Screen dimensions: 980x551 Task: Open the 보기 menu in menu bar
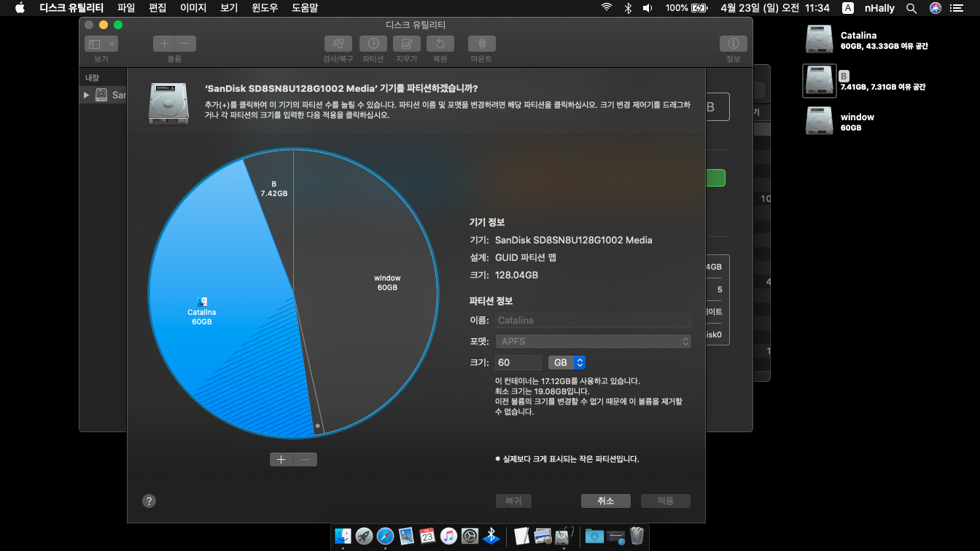click(229, 8)
